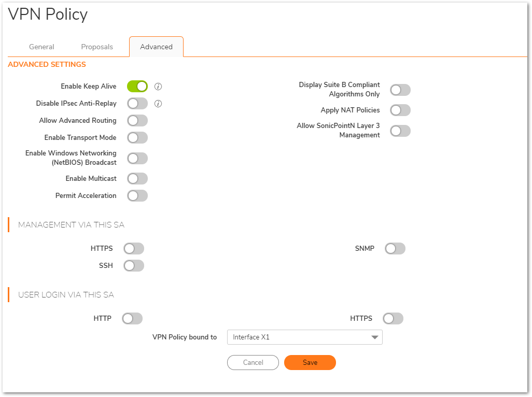532x397 pixels.
Task: Turn on SNMP management toggle
Action: [395, 248]
